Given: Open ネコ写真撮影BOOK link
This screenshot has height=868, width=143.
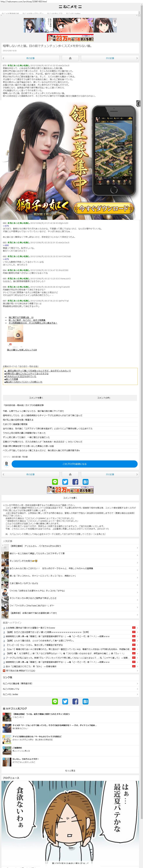Looking at the screenshot, I should [x=33, y=323].
